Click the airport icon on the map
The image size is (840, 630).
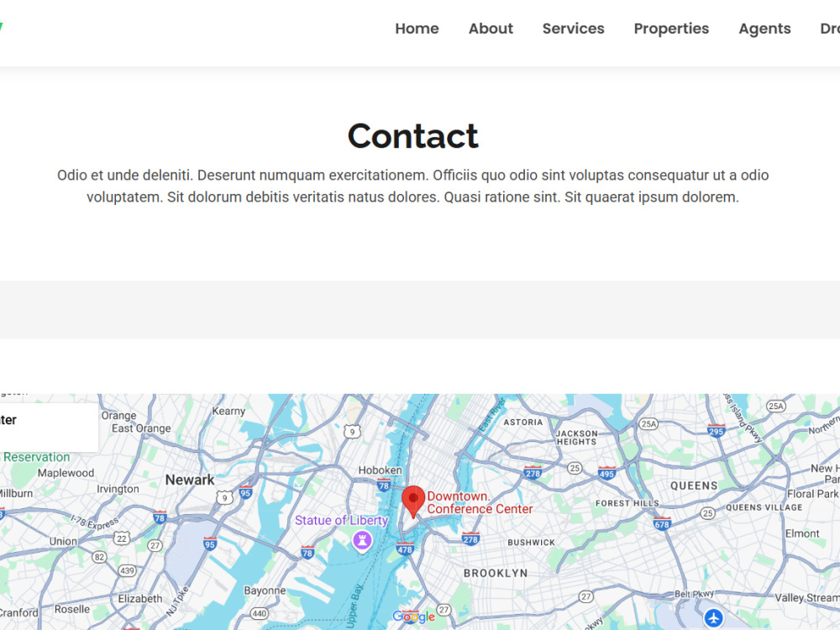pos(713,617)
